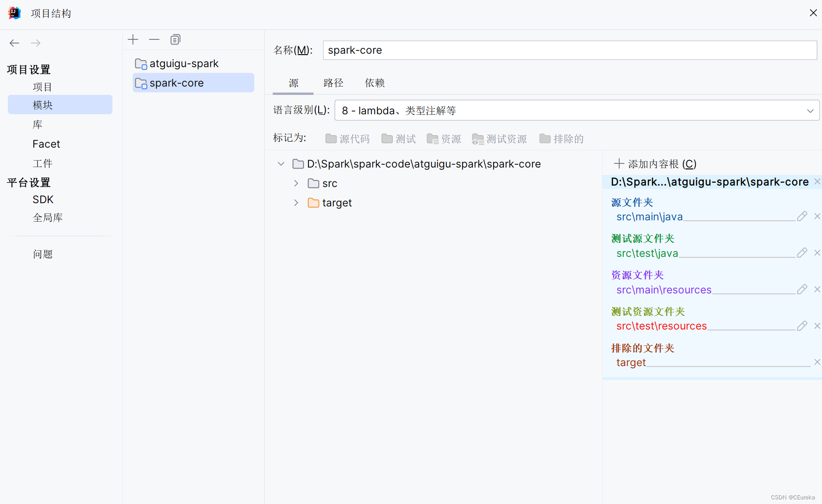Expand the target folder
Viewport: 822px width, 504px height.
296,203
